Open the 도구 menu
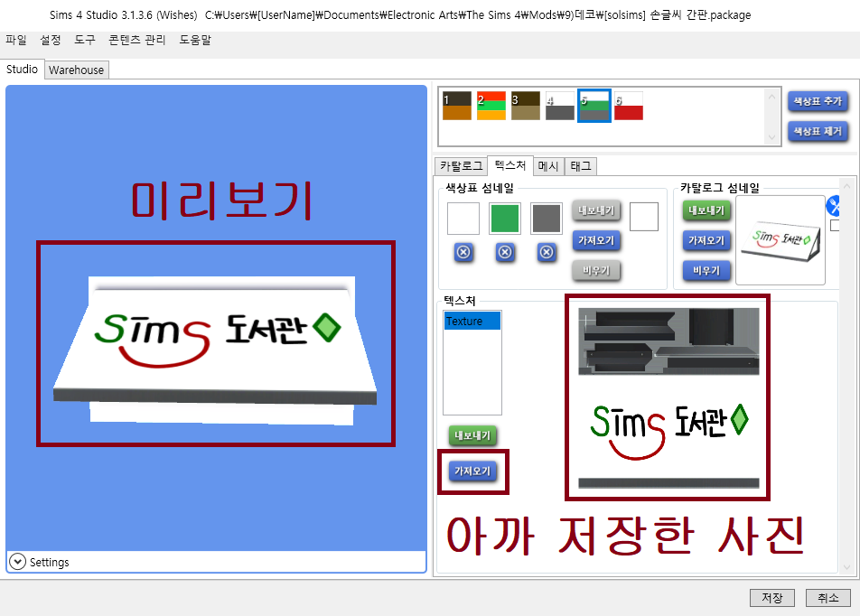 (x=85, y=40)
